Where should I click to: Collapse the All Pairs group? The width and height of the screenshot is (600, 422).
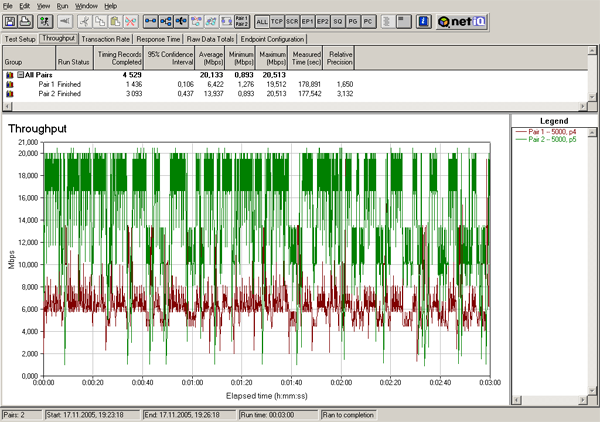point(20,75)
